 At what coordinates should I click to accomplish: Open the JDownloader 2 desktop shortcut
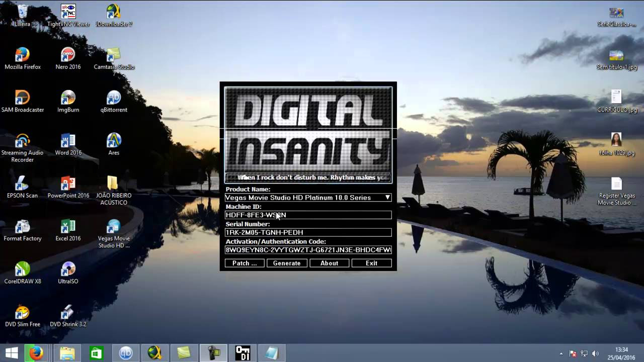pyautogui.click(x=114, y=15)
